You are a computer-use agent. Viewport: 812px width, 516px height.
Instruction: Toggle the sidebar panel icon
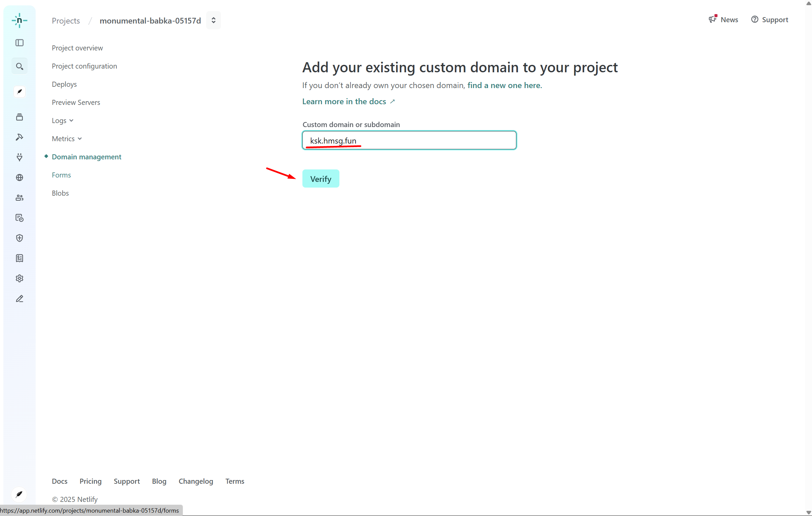(19, 43)
